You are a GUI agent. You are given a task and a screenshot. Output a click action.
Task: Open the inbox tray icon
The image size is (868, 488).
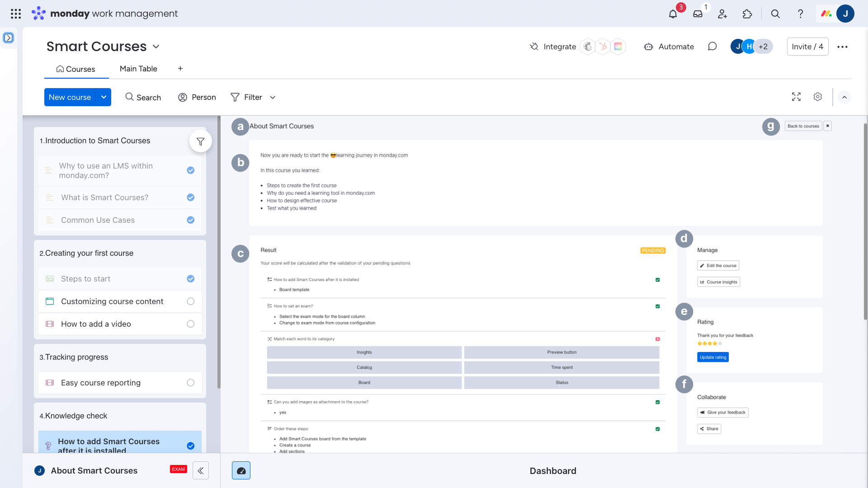(x=698, y=14)
